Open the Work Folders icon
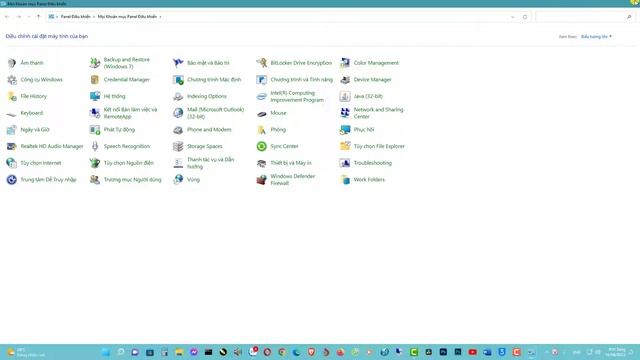The width and height of the screenshot is (640, 360). pyautogui.click(x=345, y=180)
